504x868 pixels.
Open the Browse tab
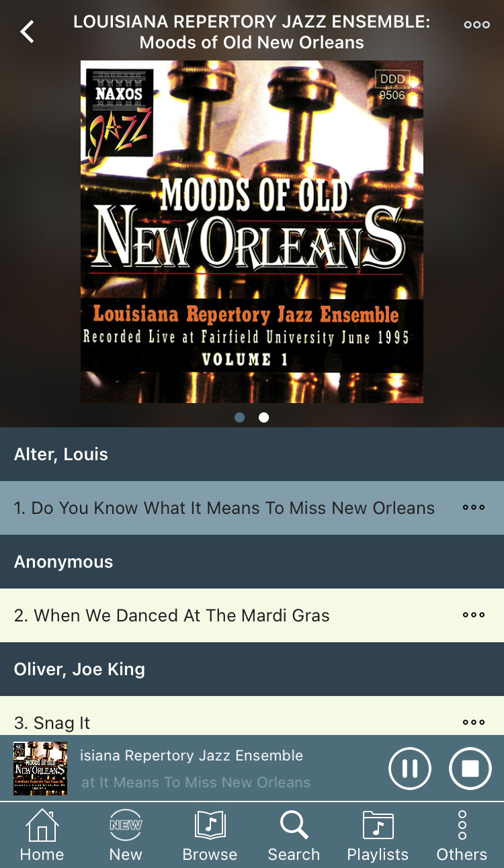210,835
